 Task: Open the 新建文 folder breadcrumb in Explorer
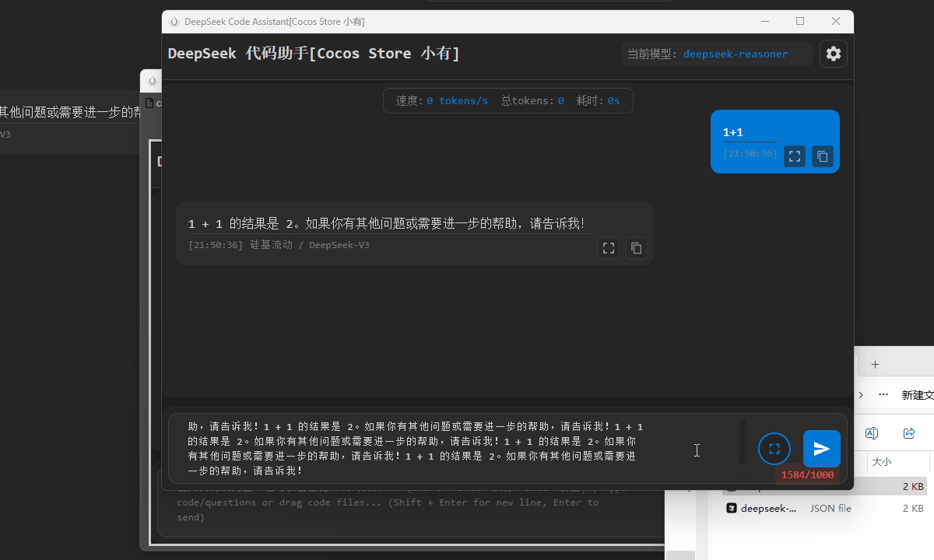coord(918,395)
